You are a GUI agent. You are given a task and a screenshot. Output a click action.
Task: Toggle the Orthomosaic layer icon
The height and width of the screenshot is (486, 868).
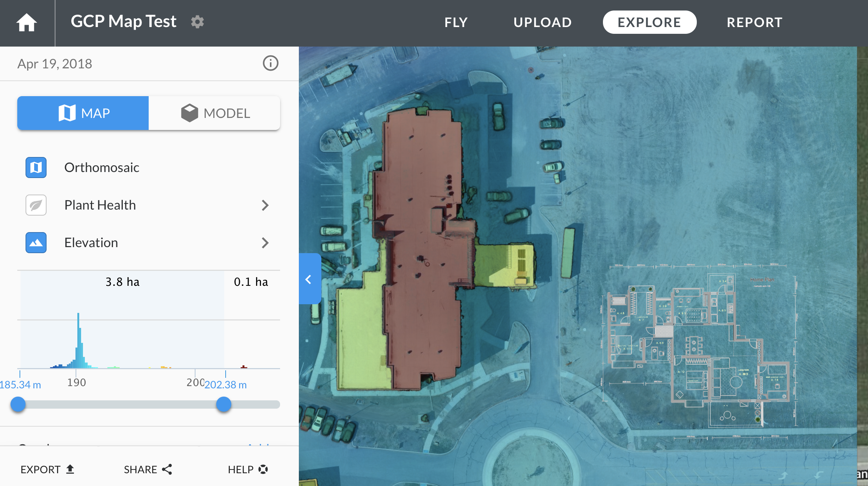click(36, 168)
